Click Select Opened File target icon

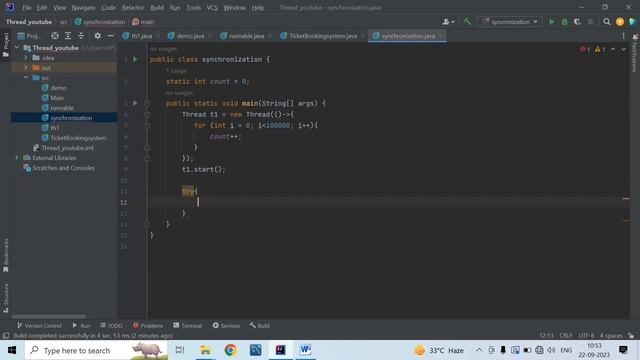click(55, 36)
